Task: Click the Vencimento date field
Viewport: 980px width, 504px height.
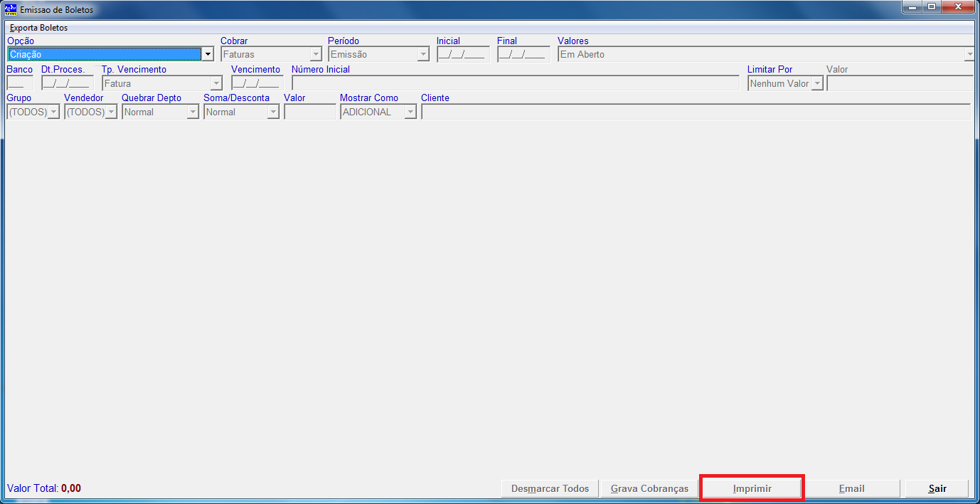Action: pos(257,83)
